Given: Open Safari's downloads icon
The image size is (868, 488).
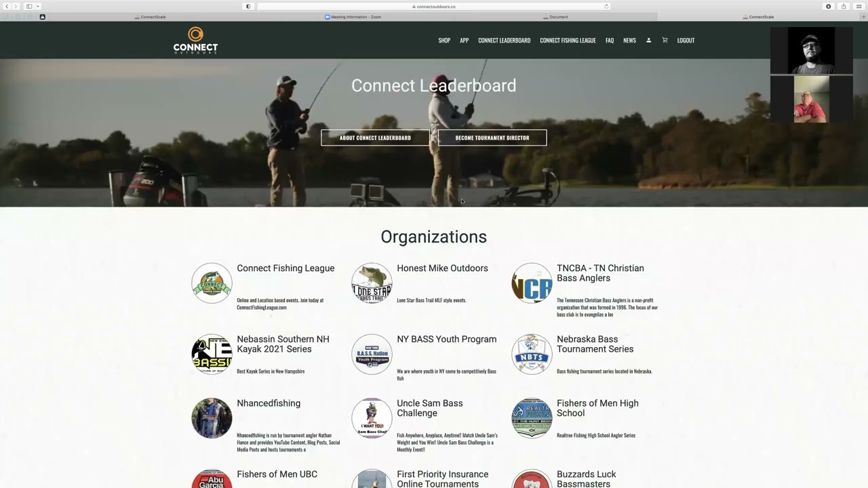Looking at the screenshot, I should [828, 6].
